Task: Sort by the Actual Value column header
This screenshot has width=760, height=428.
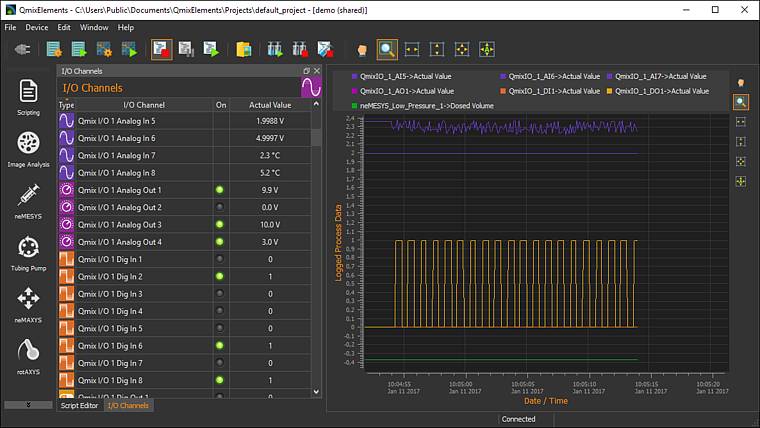Action: 270,105
